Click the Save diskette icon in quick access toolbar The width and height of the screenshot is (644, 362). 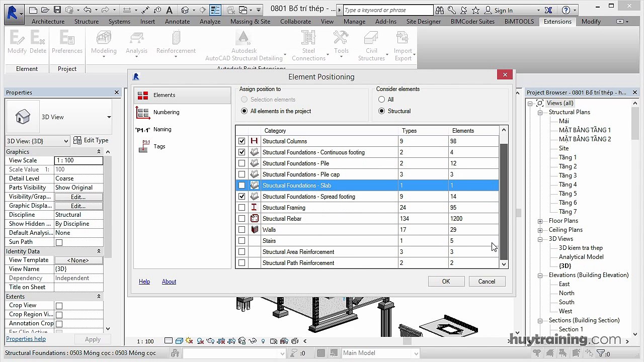[x=57, y=10]
